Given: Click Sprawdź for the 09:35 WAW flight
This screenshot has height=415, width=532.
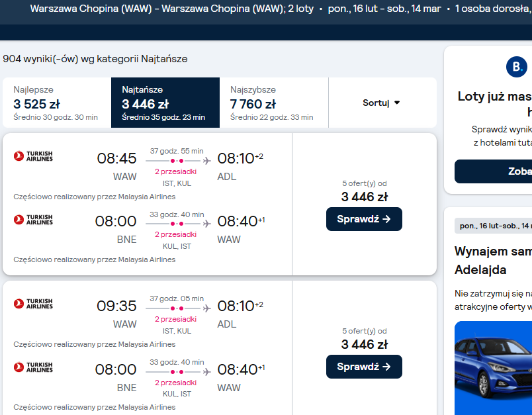Looking at the screenshot, I should (364, 367).
